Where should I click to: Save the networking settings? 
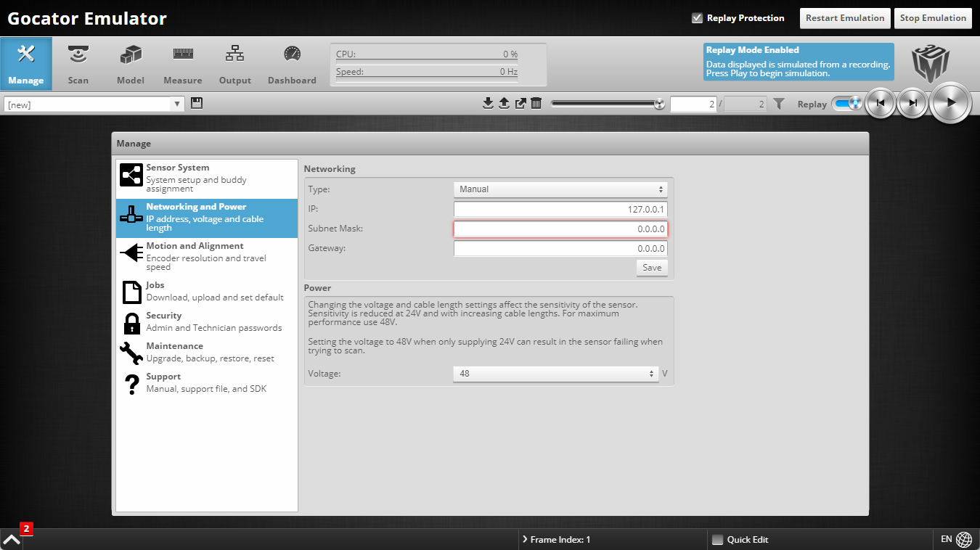[x=652, y=268]
